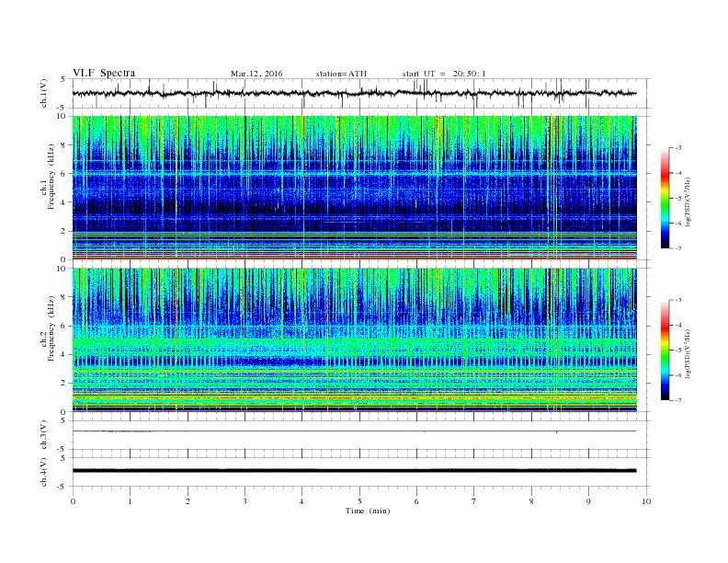Click the "-7" tick on the lower color bar
The image size is (728, 563).
tap(678, 400)
